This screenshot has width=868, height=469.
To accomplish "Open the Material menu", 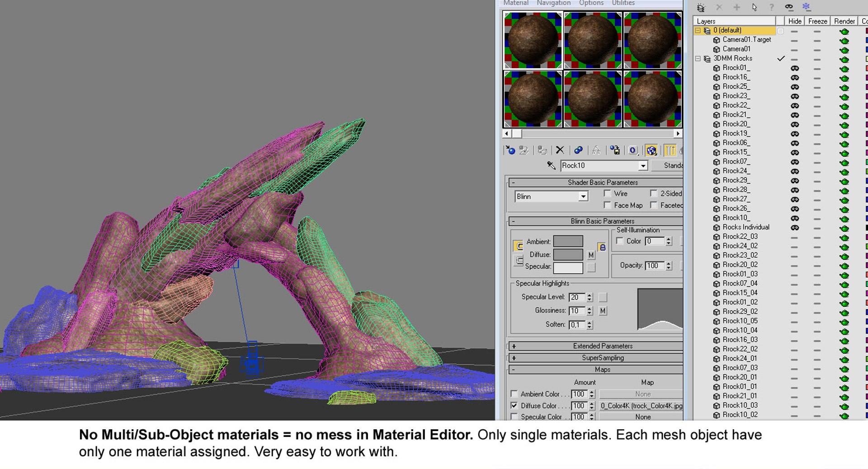I will [516, 3].
